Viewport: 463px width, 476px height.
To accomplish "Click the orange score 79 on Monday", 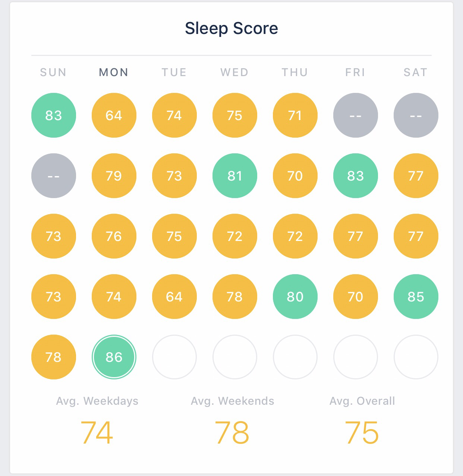I will click(114, 176).
